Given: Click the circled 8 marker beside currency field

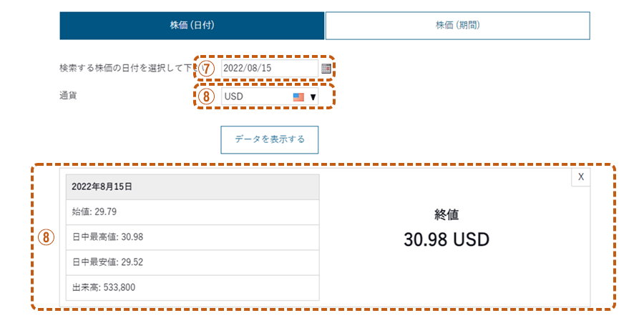Looking at the screenshot, I should tap(206, 96).
